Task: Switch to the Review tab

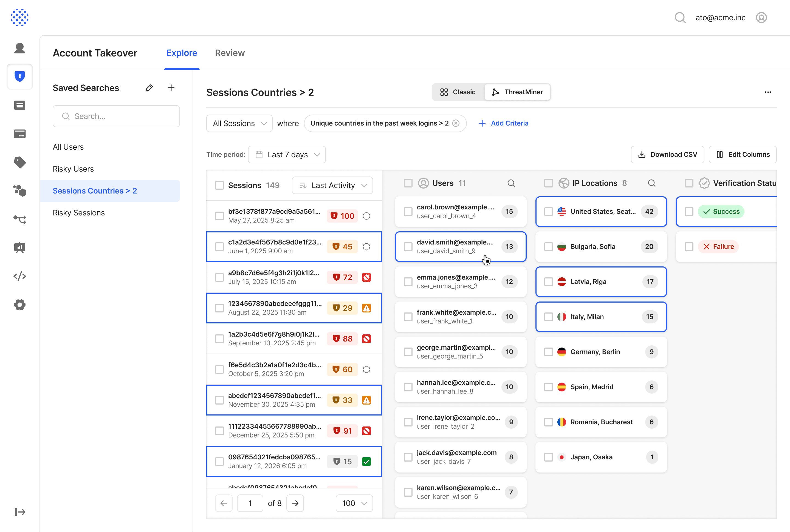Action: (230, 53)
